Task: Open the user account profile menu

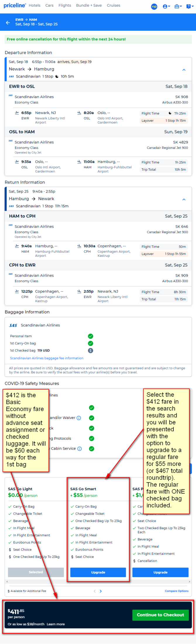Action: pos(166,6)
